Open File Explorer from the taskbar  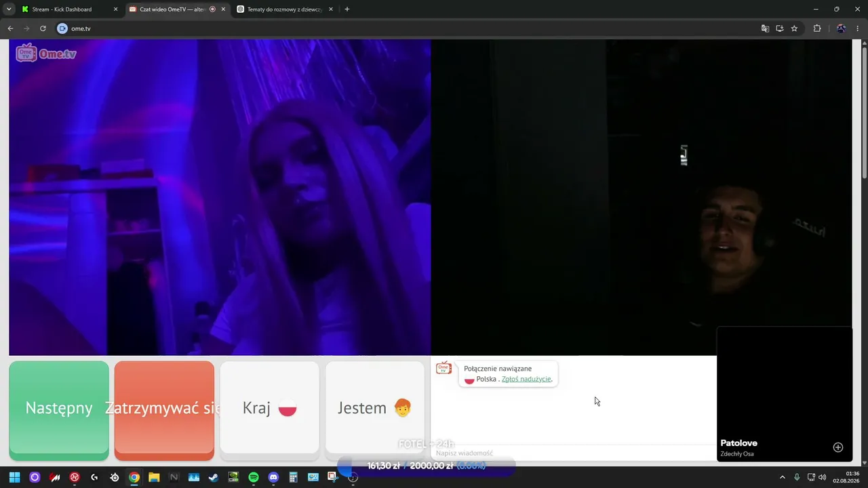point(154,477)
